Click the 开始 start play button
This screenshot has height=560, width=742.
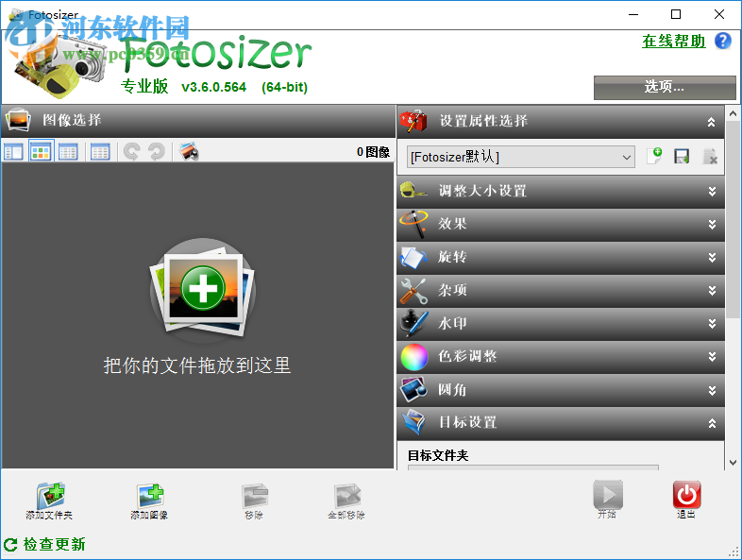pos(607,500)
